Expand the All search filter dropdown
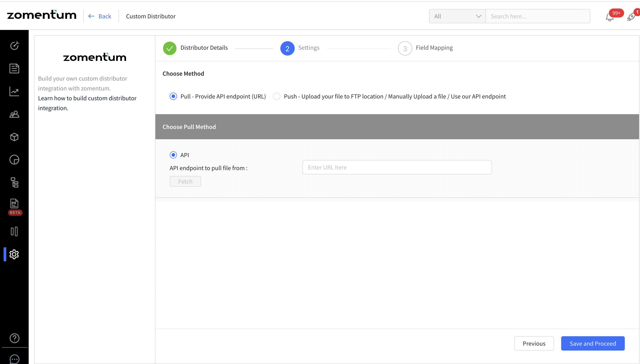Image resolution: width=640 pixels, height=364 pixels. pyautogui.click(x=457, y=16)
